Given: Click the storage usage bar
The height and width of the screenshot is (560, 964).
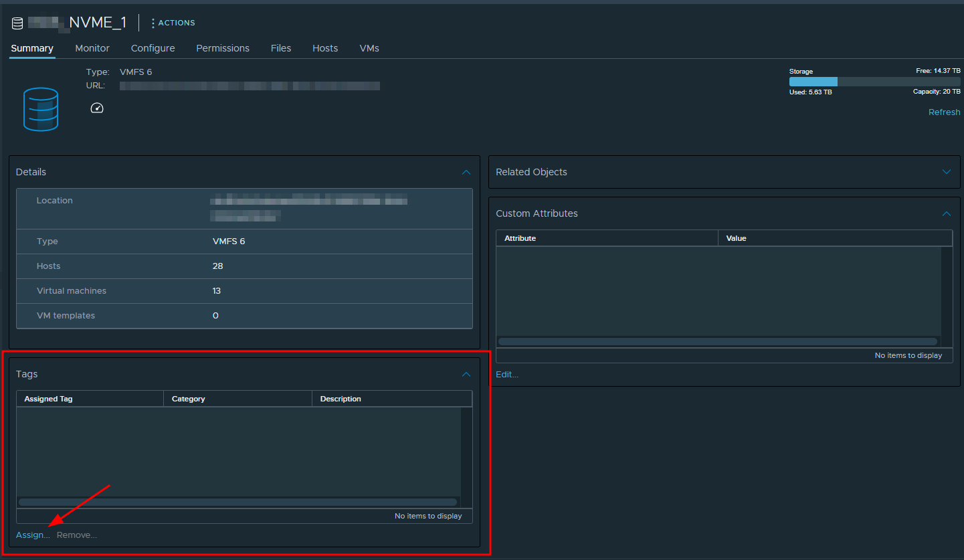Looking at the screenshot, I should point(874,82).
